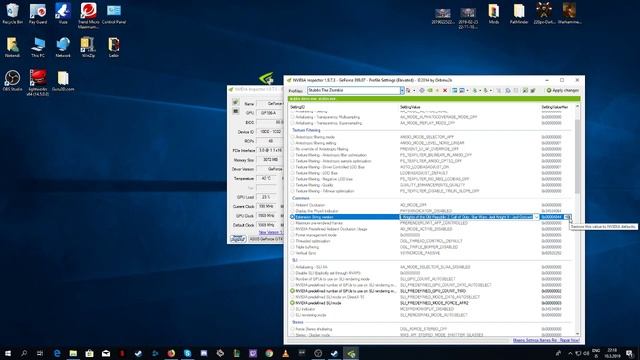Select the Extension String version setting row
This screenshot has width=640, height=360.
coord(431,217)
